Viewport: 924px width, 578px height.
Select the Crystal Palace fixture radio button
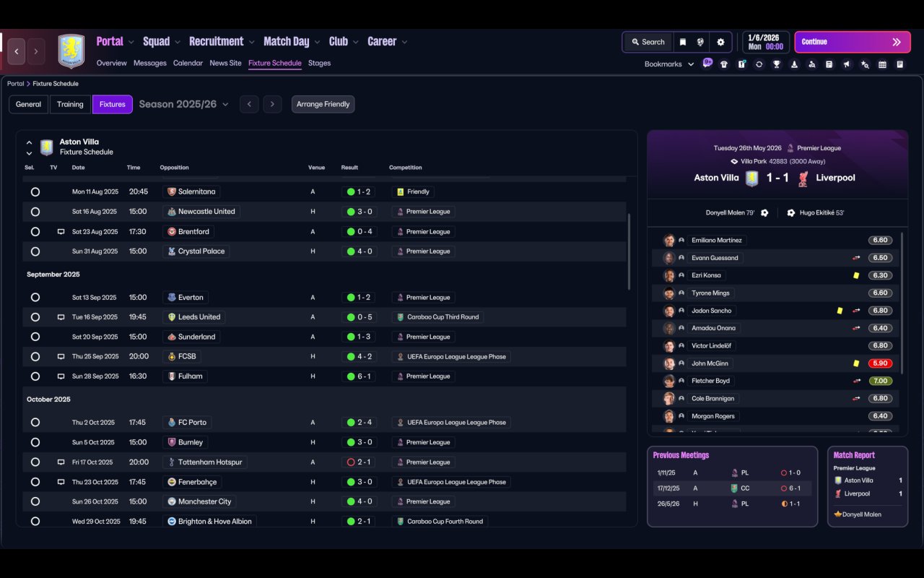35,251
